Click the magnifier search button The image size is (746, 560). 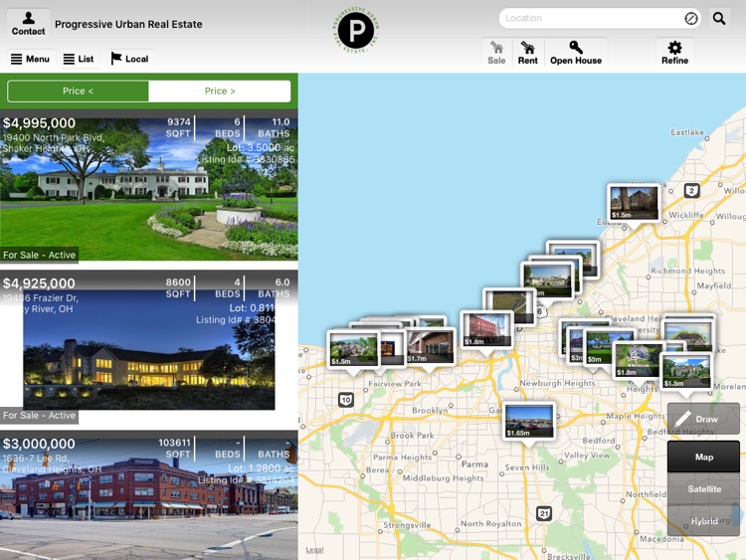click(719, 19)
